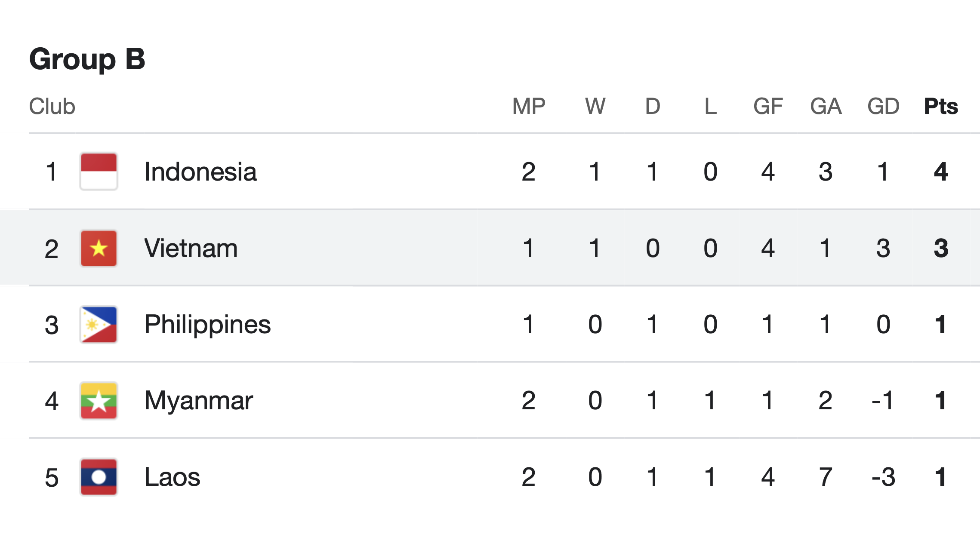Click the GF column header
The width and height of the screenshot is (980, 534).
[768, 106]
